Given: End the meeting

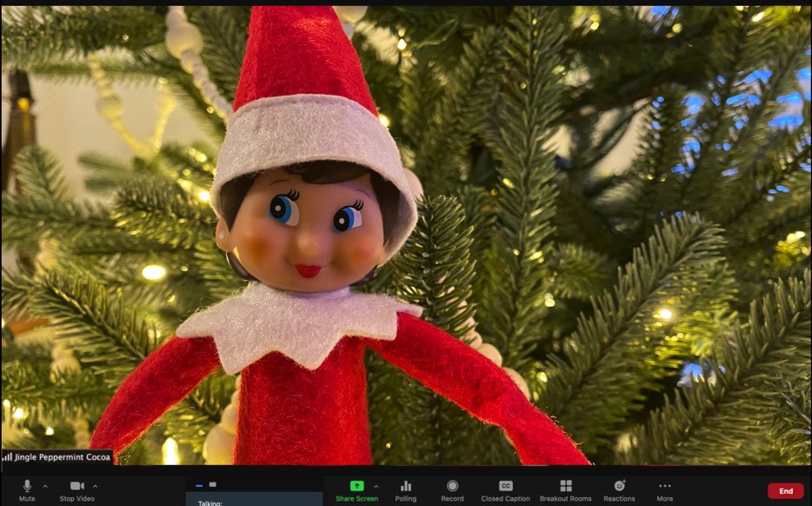Looking at the screenshot, I should tap(786, 491).
